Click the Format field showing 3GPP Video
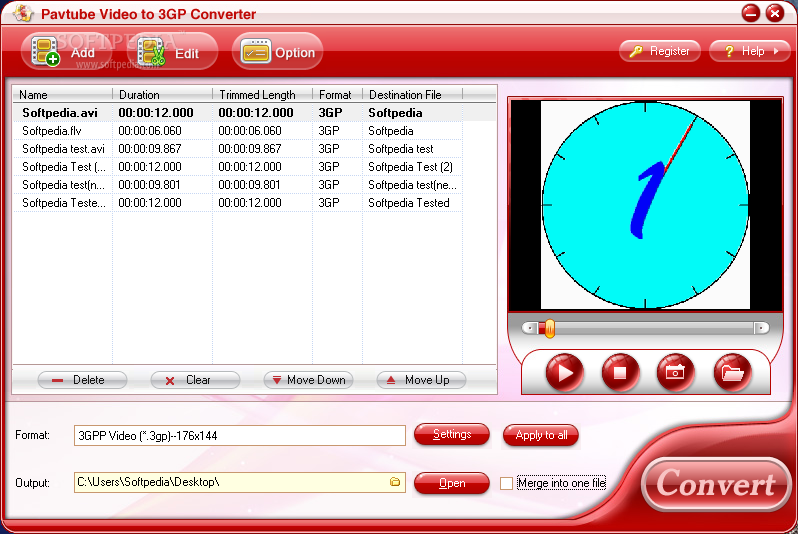The width and height of the screenshot is (798, 534). (240, 436)
